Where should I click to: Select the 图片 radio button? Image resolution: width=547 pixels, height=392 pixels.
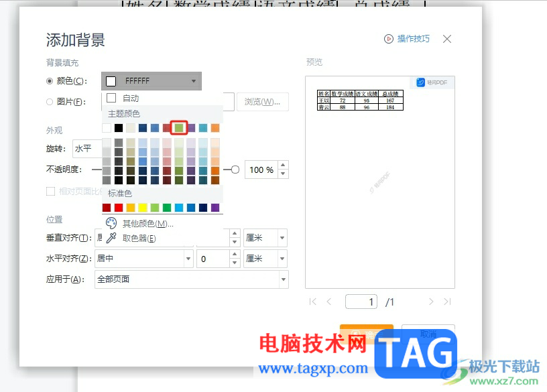point(50,102)
